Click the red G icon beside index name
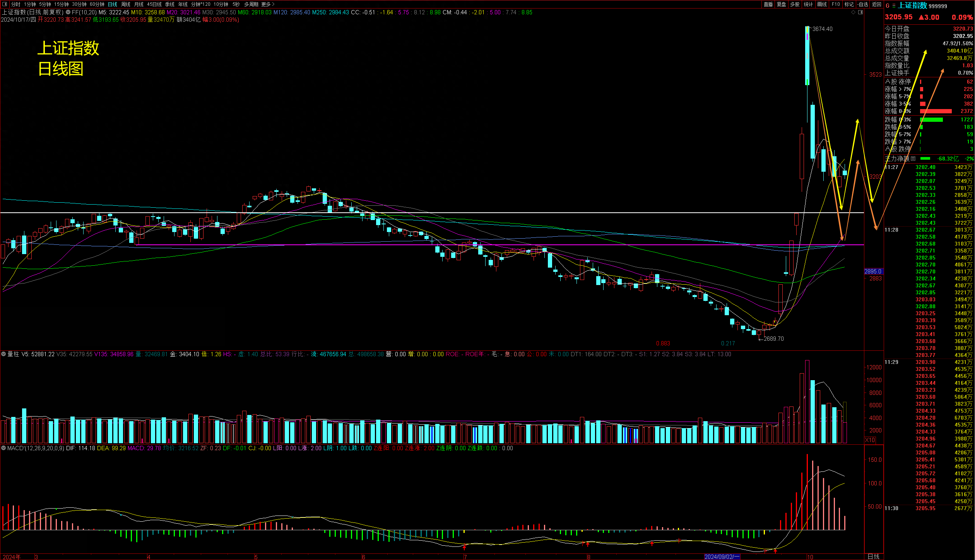The width and height of the screenshot is (975, 560). point(888,6)
